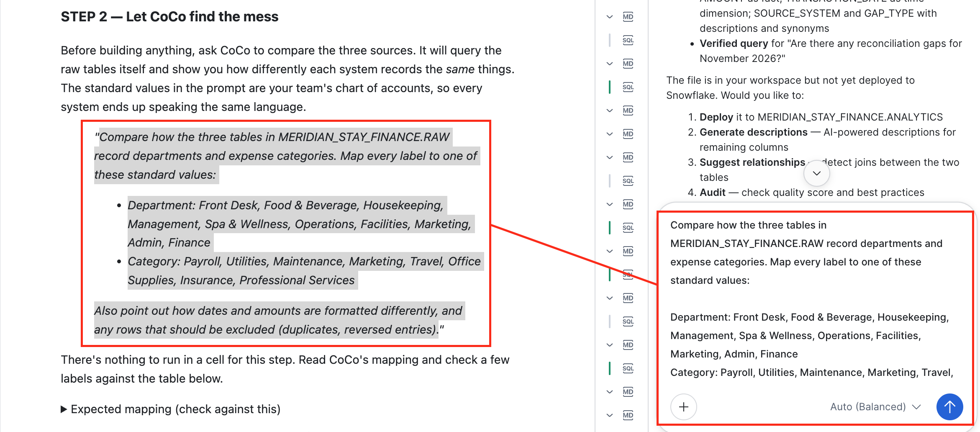Collapse the bottommost MD cell chevron in outline
The height and width of the screenshot is (432, 980).
point(610,415)
